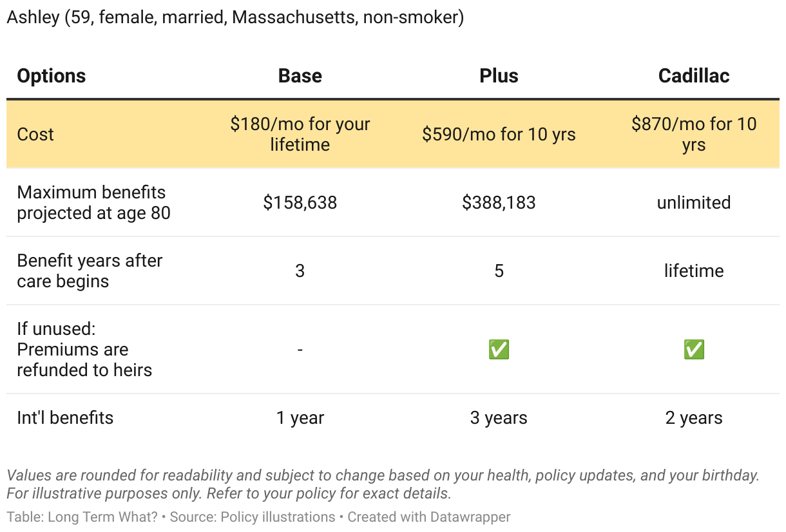Click the Ashley profile title text

pos(235,17)
